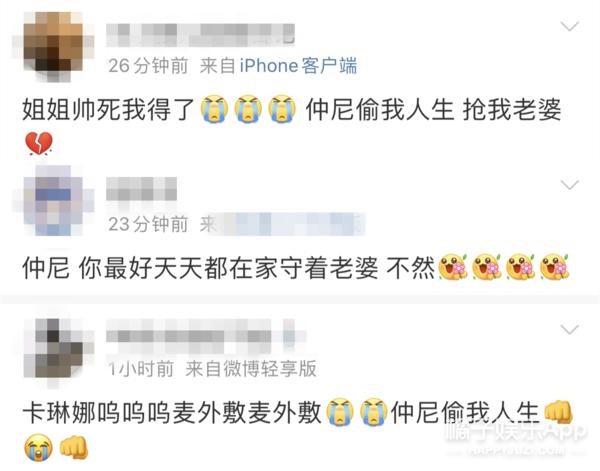Image resolution: width=600 pixels, height=471 pixels.
Task: Click the loudly crying emoji on last line
Action: (x=39, y=447)
